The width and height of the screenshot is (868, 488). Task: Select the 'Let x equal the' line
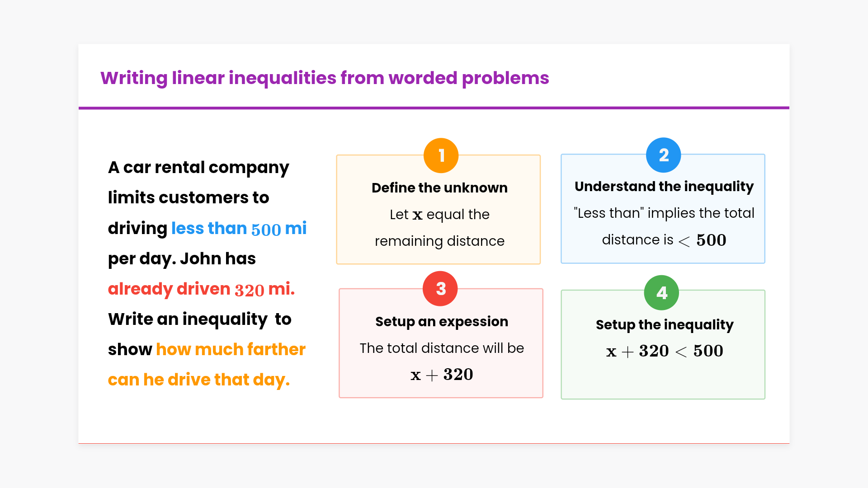coord(439,214)
